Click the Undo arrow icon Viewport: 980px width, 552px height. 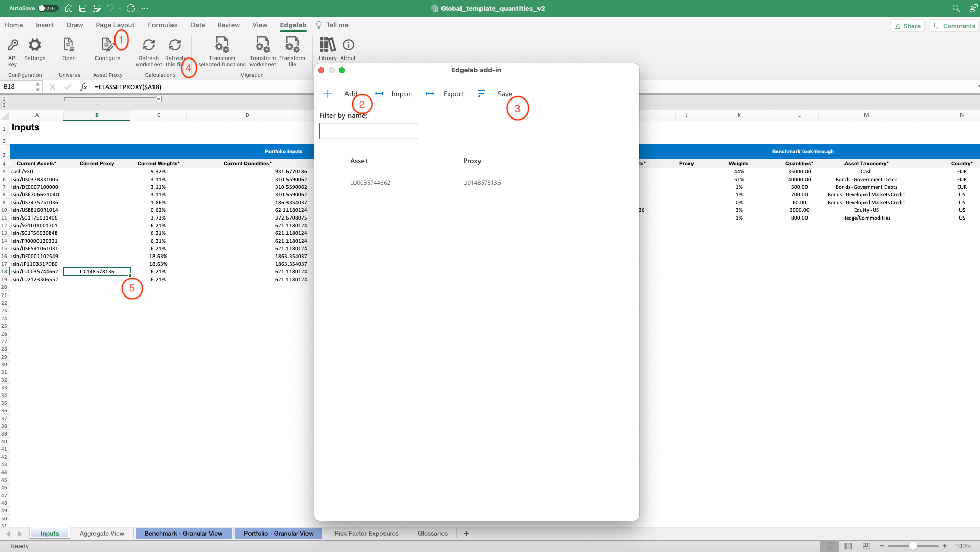pos(110,8)
